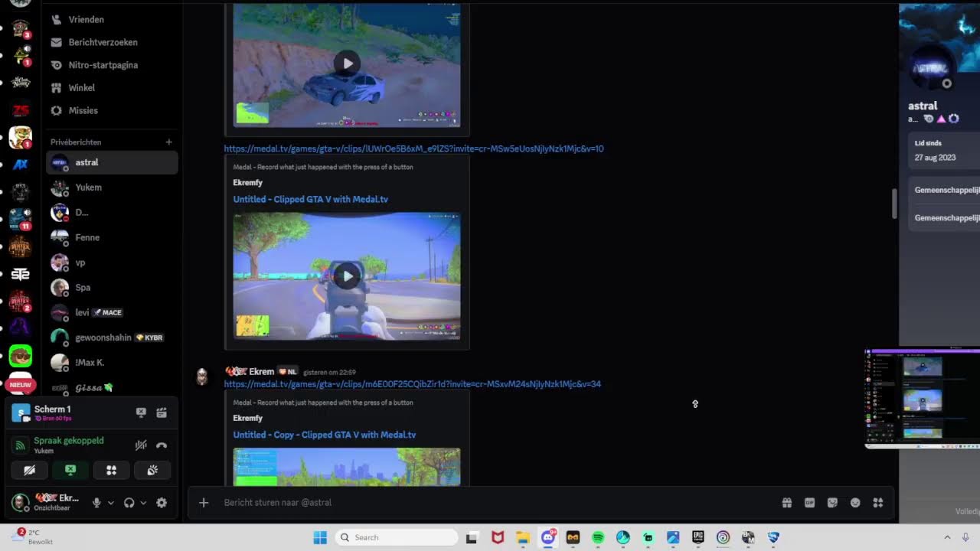Open the soundboard button
This screenshot has height=551, width=980.
152,470
